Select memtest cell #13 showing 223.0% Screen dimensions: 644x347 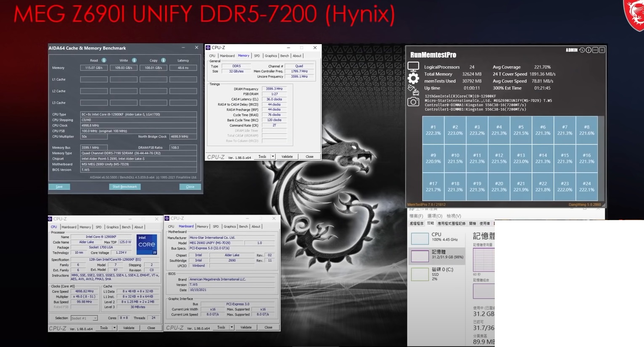pos(521,158)
